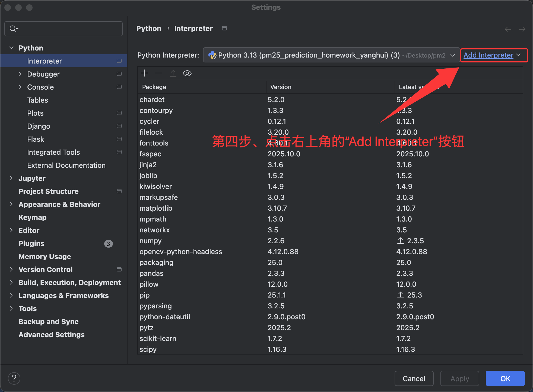533x392 pixels.
Task: Expand the Version Control section
Action: [11, 269]
